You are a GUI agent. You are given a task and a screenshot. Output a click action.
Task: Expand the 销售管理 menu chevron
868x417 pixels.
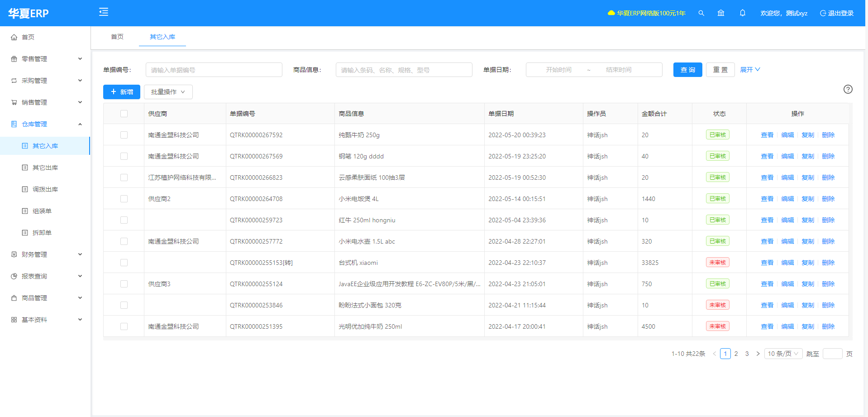tap(80, 102)
